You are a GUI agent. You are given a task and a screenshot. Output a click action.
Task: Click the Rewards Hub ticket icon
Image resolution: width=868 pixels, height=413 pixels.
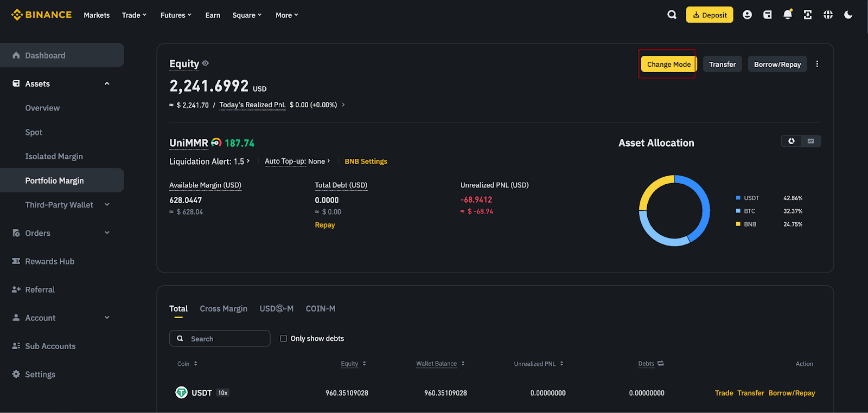point(16,261)
